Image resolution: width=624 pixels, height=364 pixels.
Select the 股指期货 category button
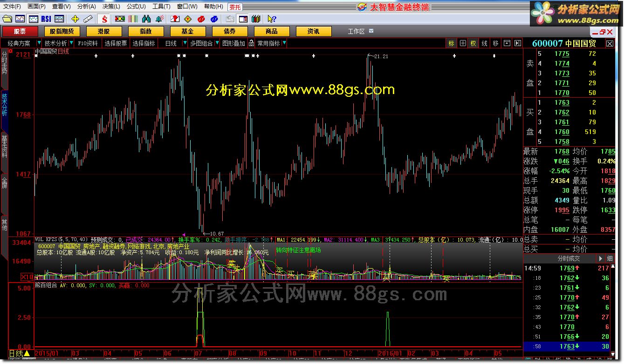tap(62, 31)
